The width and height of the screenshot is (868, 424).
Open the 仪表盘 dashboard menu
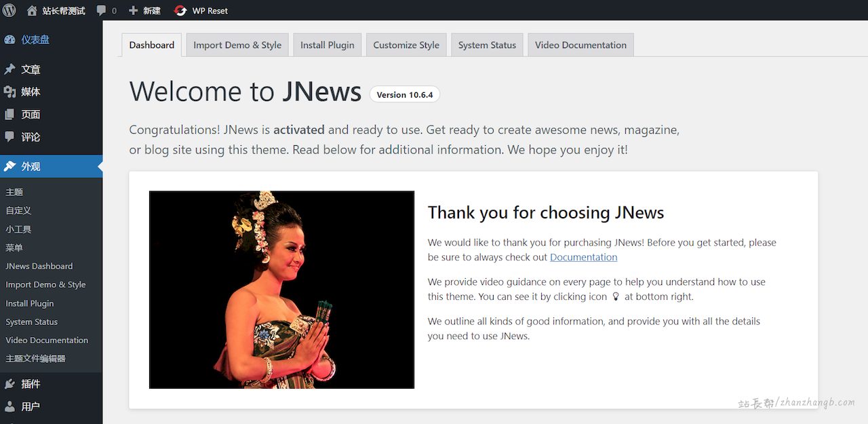pos(35,40)
